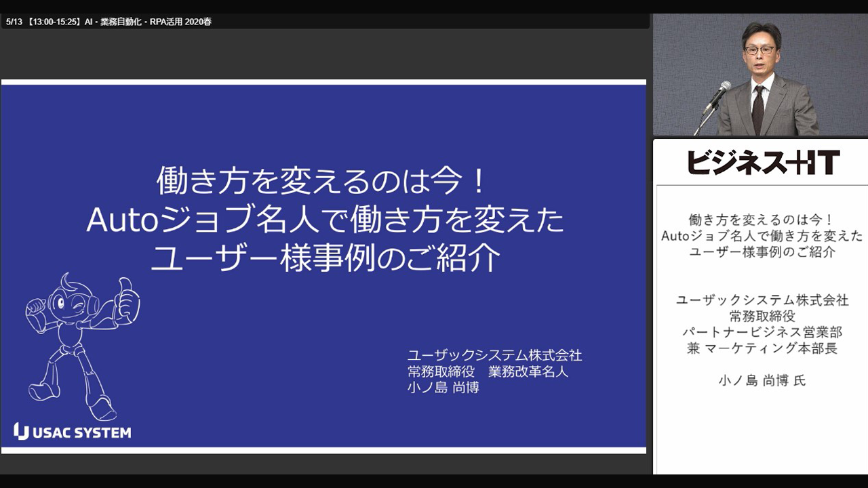This screenshot has height=488, width=868.
Task: Click sidebar line ユーザー様事例のご紹介
Action: pyautogui.click(x=762, y=252)
